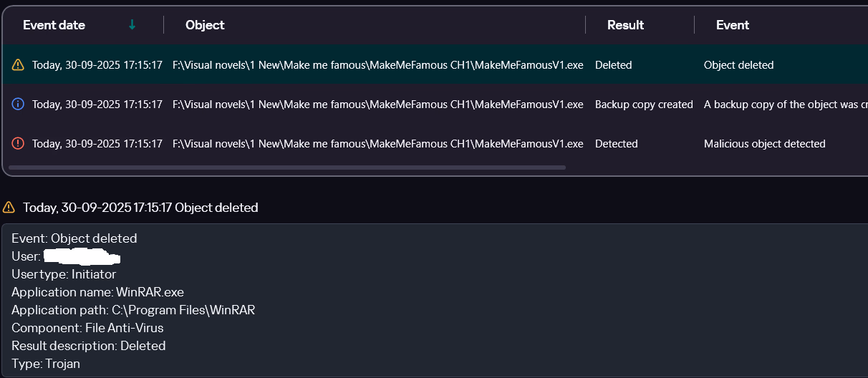Sort by the Event date column header

coord(54,25)
